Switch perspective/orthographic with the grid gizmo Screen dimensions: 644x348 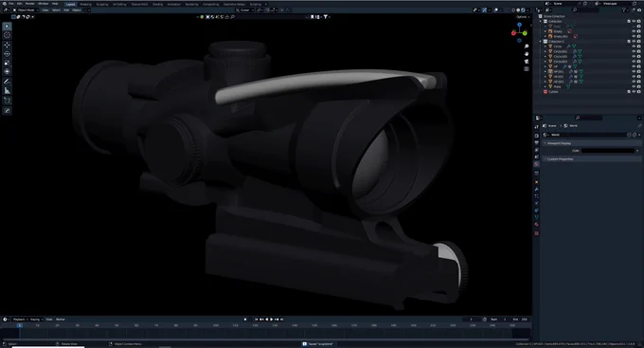coord(527,68)
